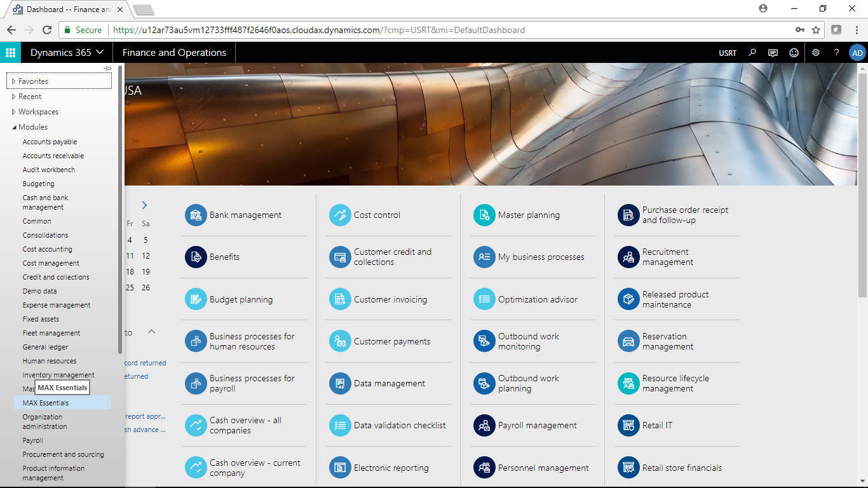Open Business processes for payroll tile

[245, 383]
